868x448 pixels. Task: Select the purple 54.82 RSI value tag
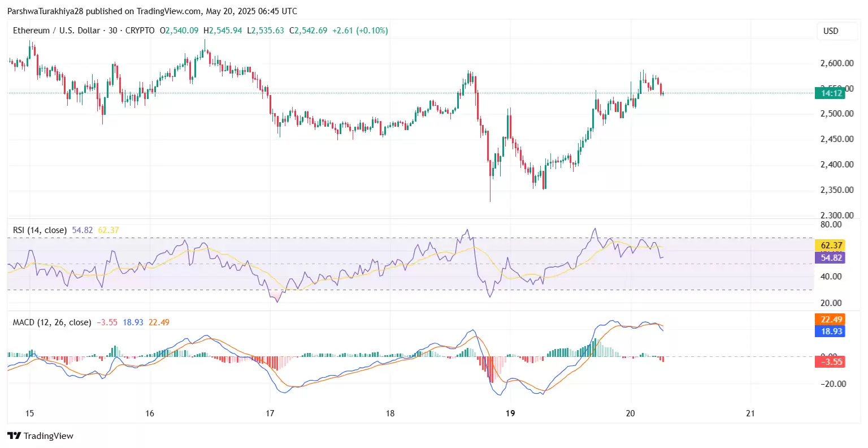click(830, 258)
